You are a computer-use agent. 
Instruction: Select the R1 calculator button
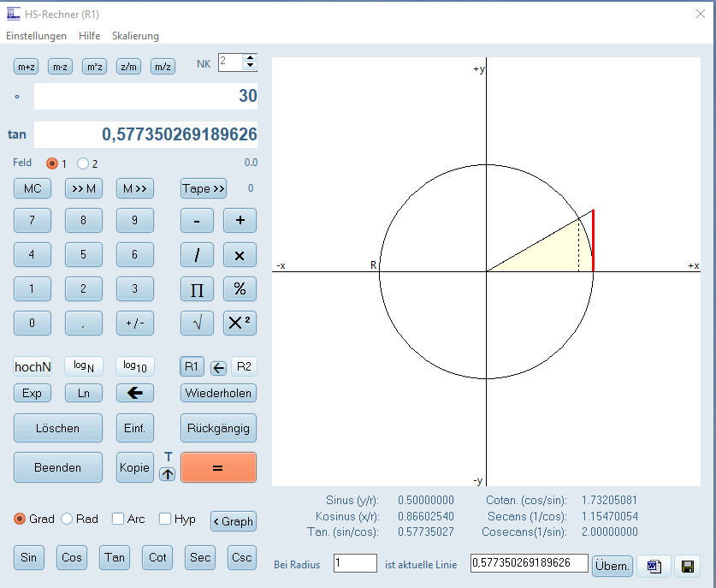tap(192, 366)
